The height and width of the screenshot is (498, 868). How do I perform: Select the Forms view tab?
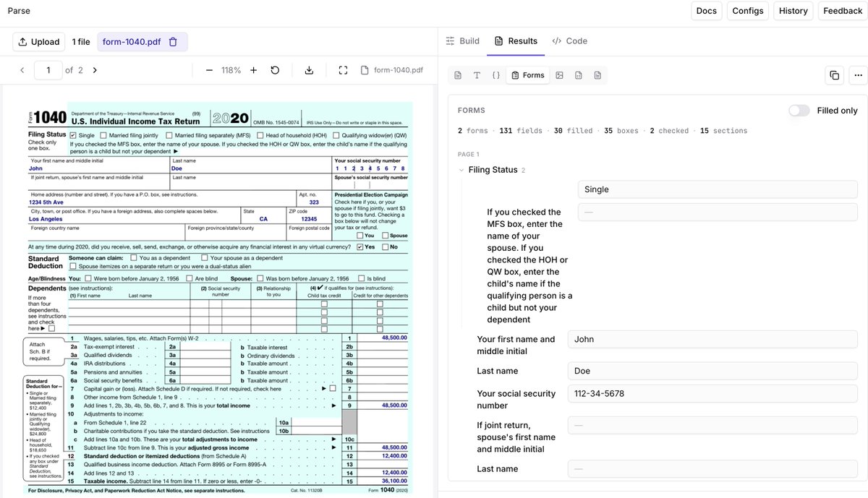(527, 75)
